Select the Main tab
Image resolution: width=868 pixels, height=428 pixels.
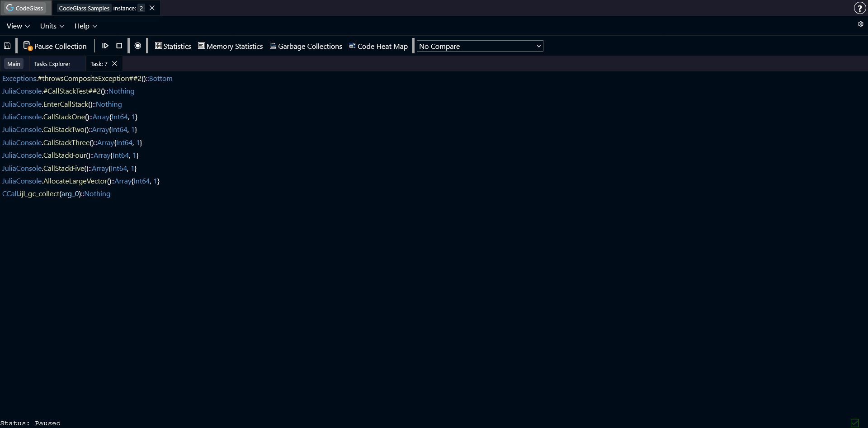(14, 64)
